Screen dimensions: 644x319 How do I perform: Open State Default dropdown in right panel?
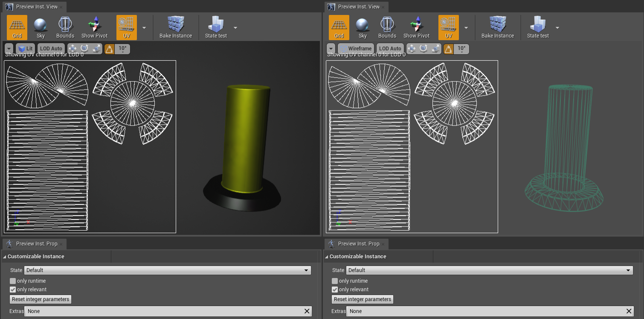click(490, 270)
